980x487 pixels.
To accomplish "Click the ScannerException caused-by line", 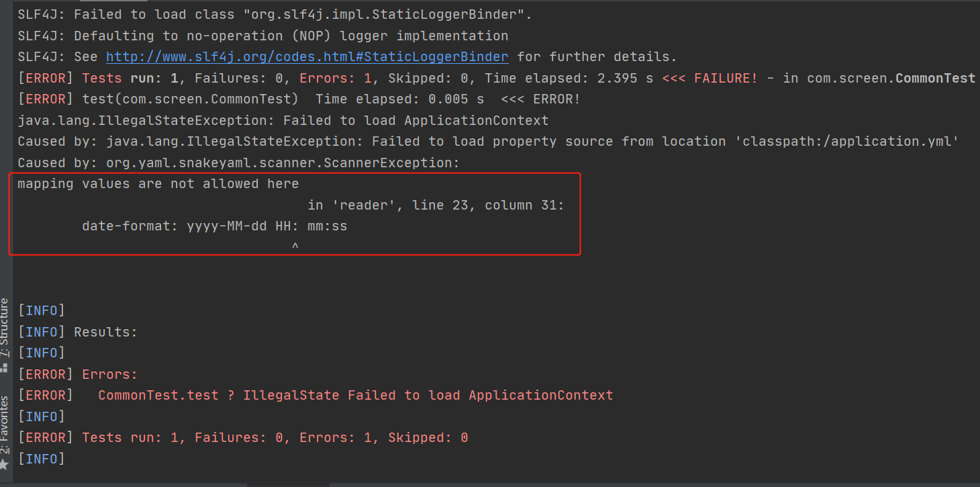I will click(x=235, y=162).
